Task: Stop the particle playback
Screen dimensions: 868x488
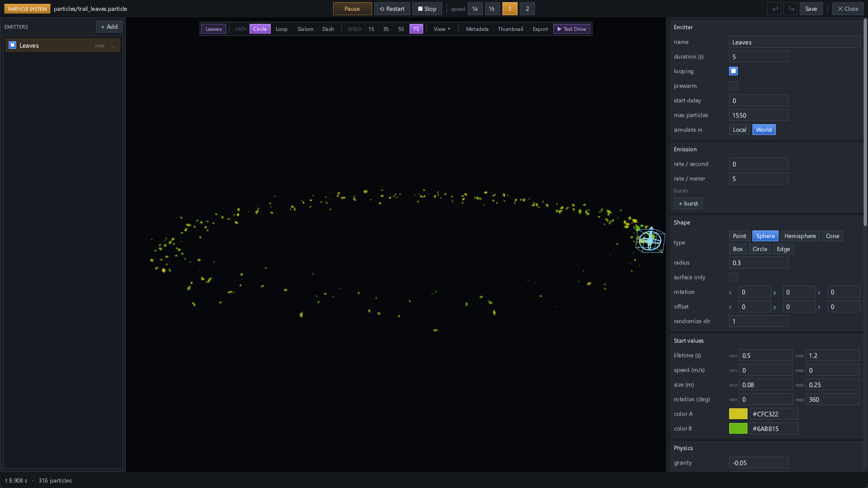Action: [427, 9]
